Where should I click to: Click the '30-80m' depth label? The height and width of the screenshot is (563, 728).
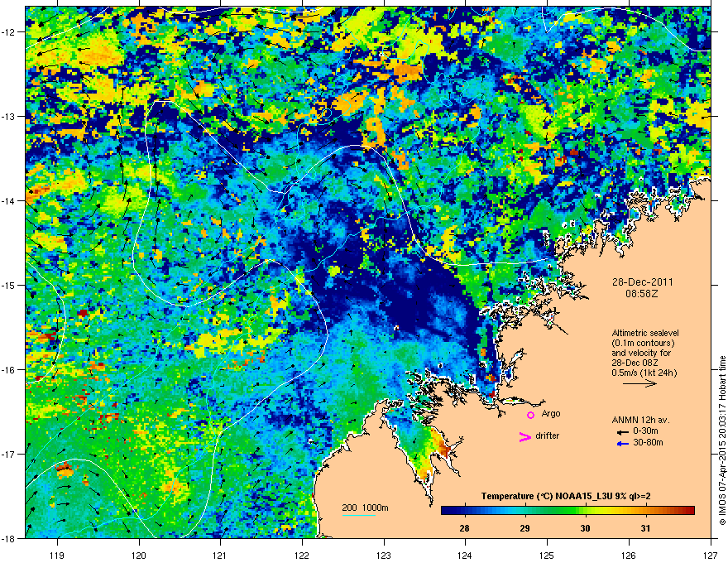click(648, 442)
